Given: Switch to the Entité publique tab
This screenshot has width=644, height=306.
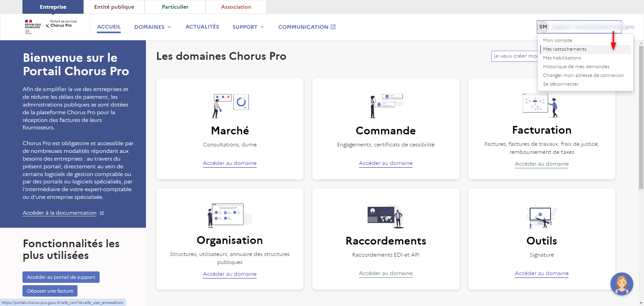Looking at the screenshot, I should 114,7.
